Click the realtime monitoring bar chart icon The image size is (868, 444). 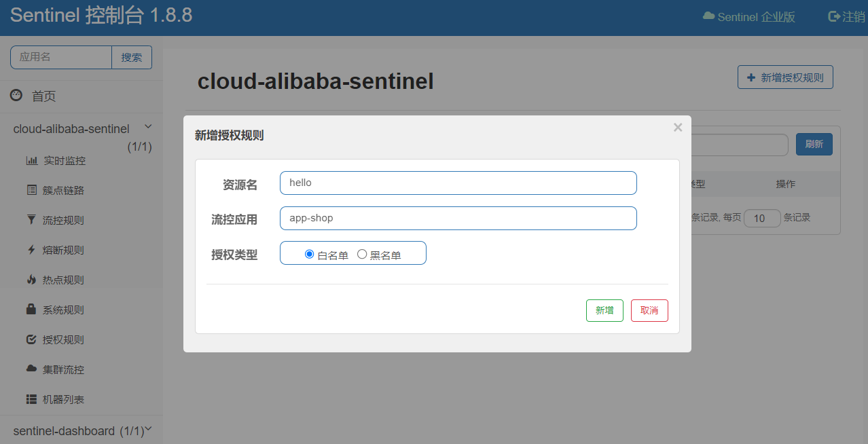(x=31, y=161)
